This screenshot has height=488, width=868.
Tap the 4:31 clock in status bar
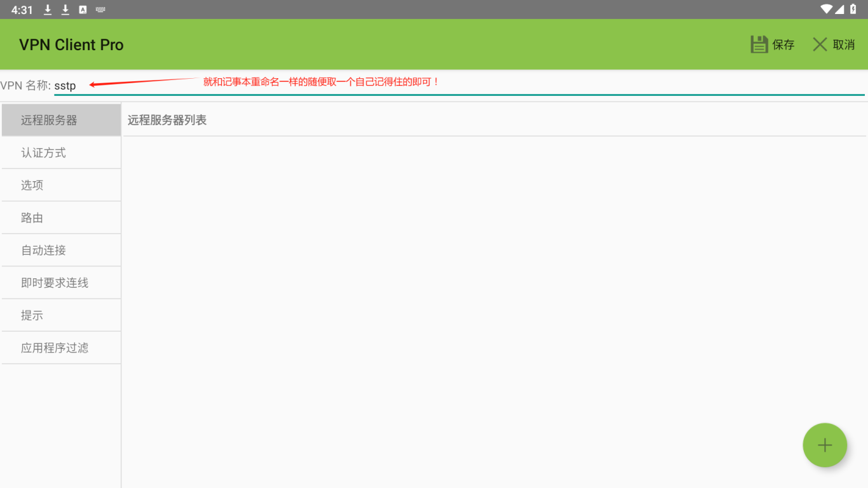click(22, 10)
